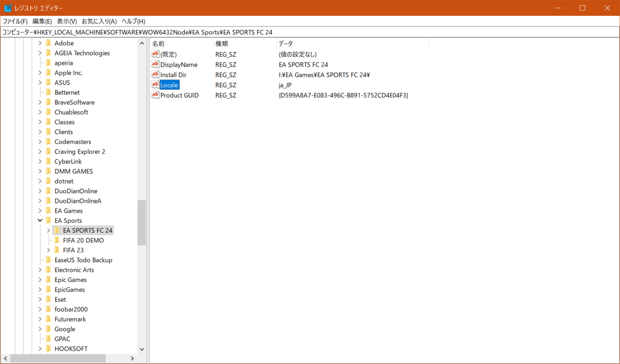Select the dotnet key

click(64, 181)
